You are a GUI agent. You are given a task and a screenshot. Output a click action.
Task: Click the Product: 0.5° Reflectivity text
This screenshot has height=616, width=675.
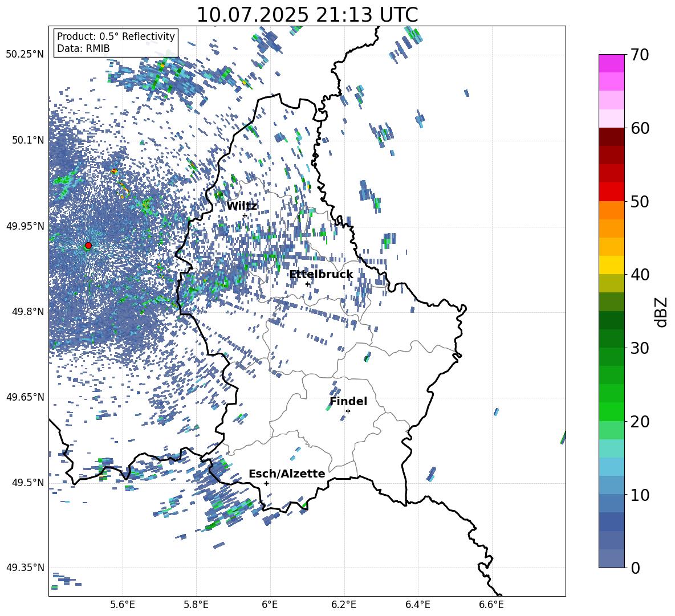(x=116, y=36)
